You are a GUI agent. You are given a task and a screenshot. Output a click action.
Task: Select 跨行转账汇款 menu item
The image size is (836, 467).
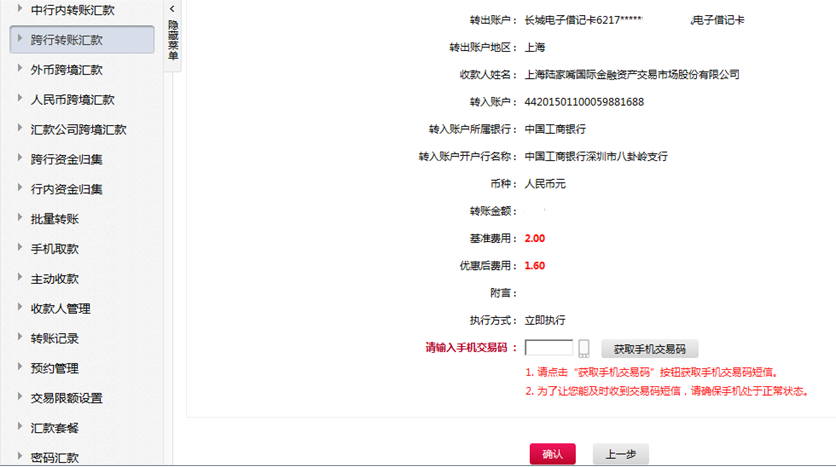click(x=82, y=39)
